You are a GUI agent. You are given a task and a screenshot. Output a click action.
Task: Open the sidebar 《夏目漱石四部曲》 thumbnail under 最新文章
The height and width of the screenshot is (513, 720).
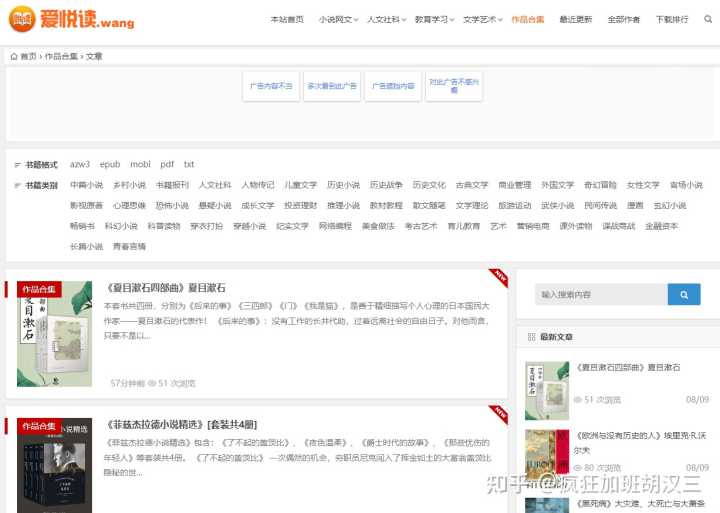coord(547,391)
